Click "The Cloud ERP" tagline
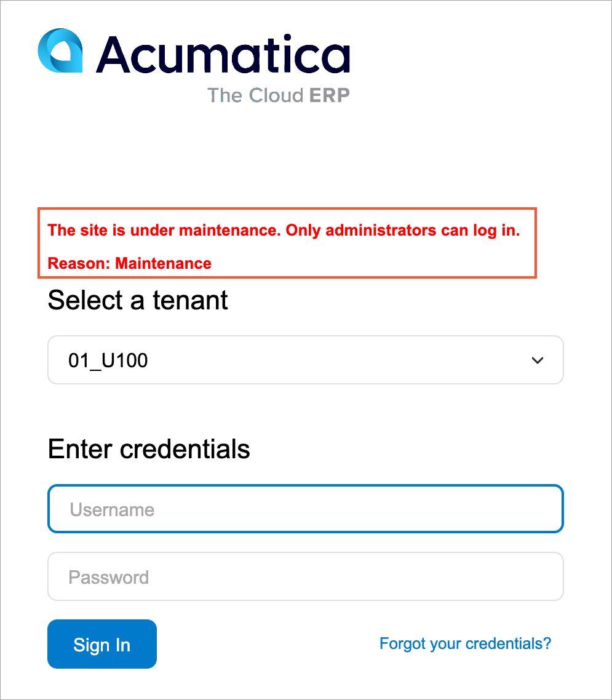The height and width of the screenshot is (700, 612). click(278, 95)
